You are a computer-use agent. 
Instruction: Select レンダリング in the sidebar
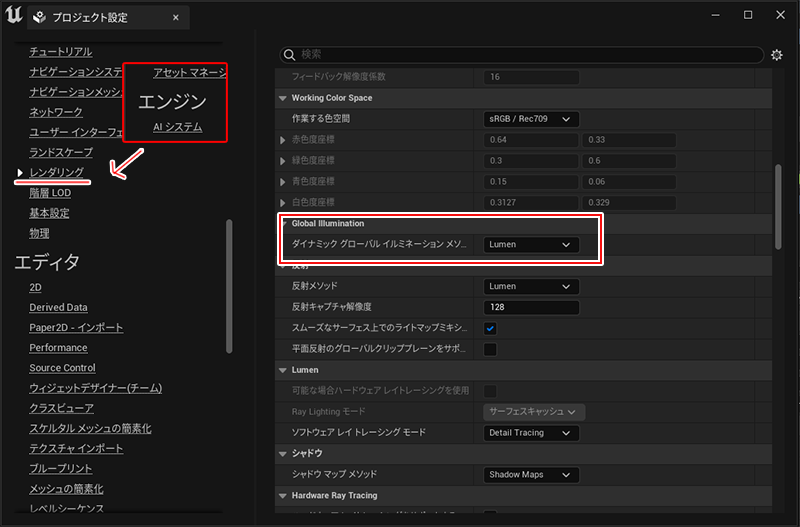coord(56,173)
